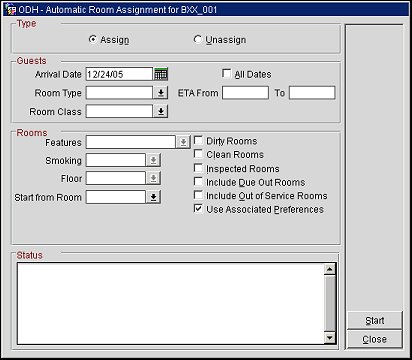Focus the Room Type input field
Image resolution: width=412 pixels, height=360 pixels.
[119, 93]
